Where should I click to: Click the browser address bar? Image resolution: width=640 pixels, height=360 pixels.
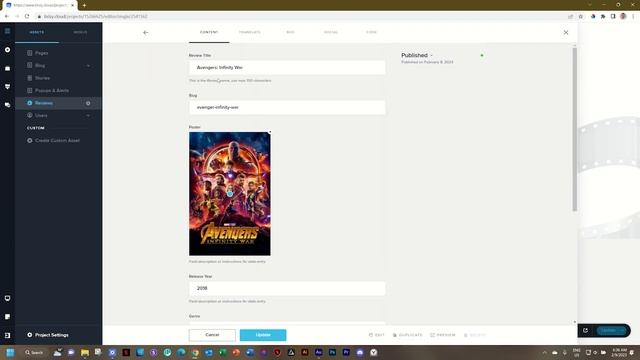(302, 16)
